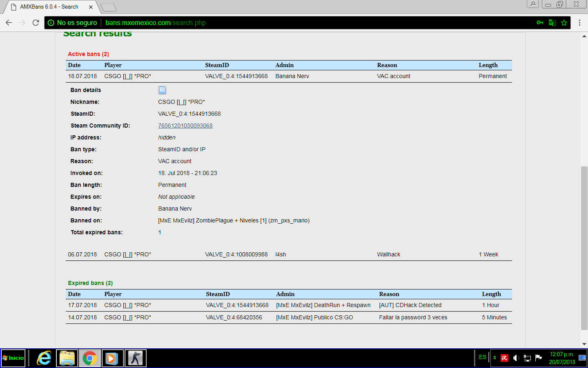588x368 pixels.
Task: Bookmark this page with the star
Action: (x=564, y=22)
